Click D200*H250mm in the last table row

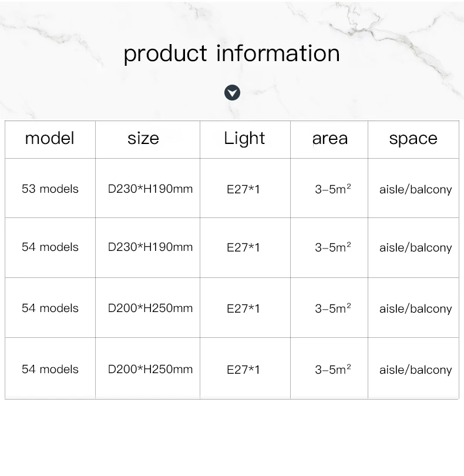coord(150,370)
